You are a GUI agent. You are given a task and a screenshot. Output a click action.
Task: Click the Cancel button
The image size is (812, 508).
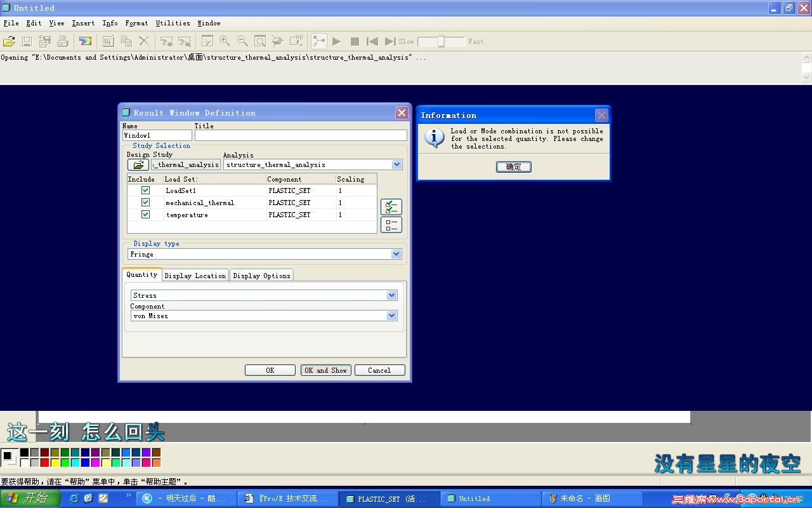[x=379, y=370]
